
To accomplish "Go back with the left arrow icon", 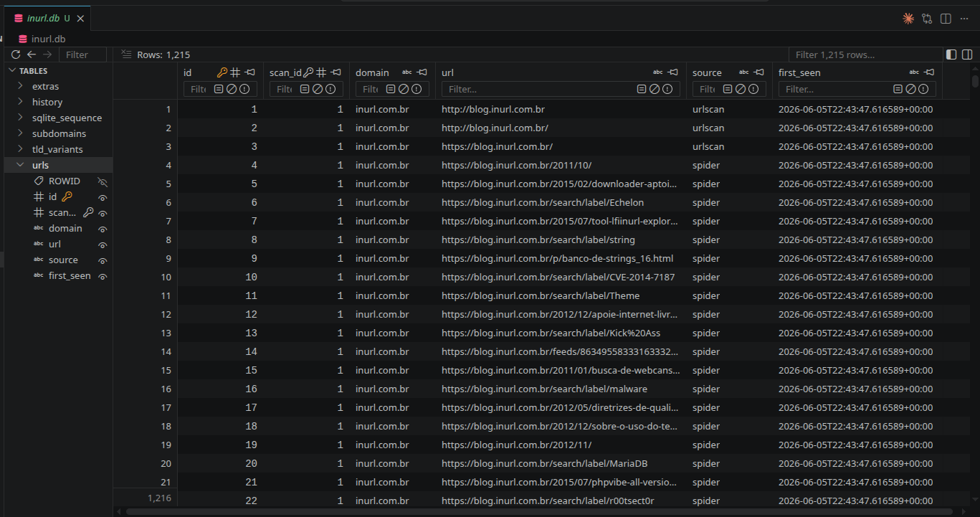I will (32, 54).
